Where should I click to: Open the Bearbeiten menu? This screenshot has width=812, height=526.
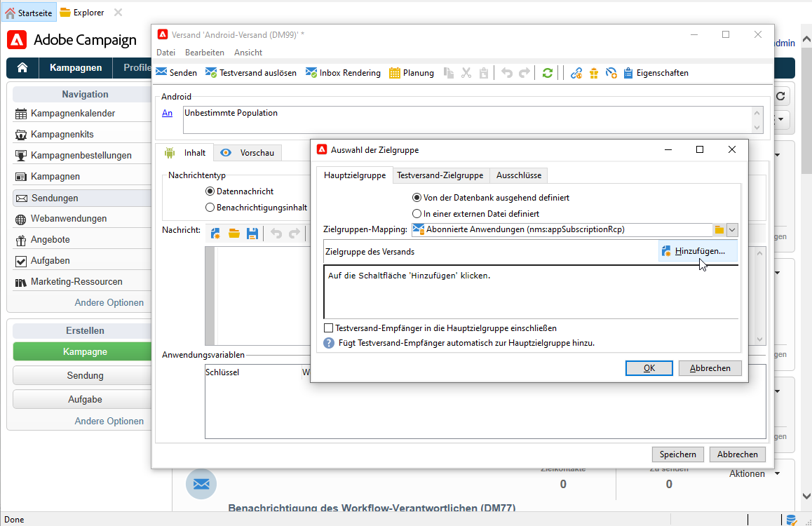pos(205,53)
